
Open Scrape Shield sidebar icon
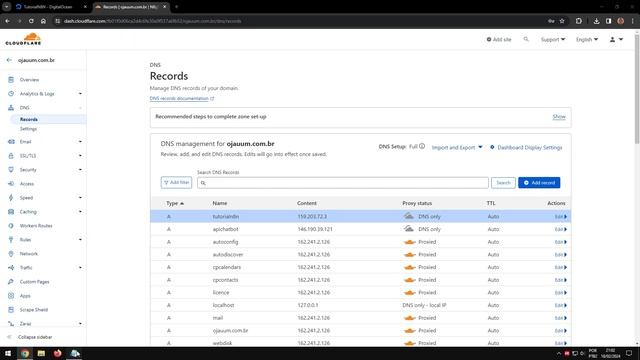11,309
